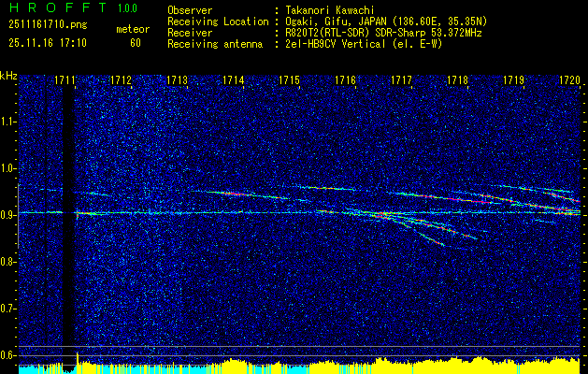Click the Observer field label

[x=190, y=10]
